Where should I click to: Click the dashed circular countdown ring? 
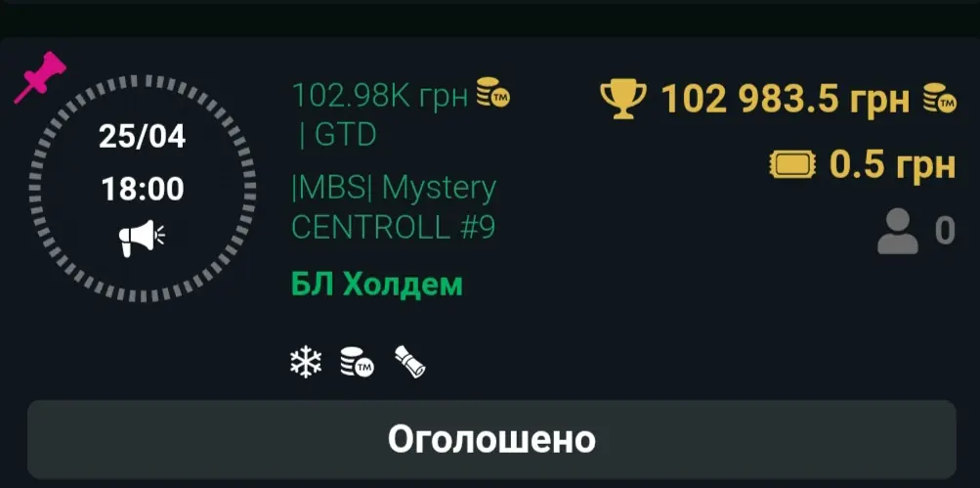[x=143, y=189]
